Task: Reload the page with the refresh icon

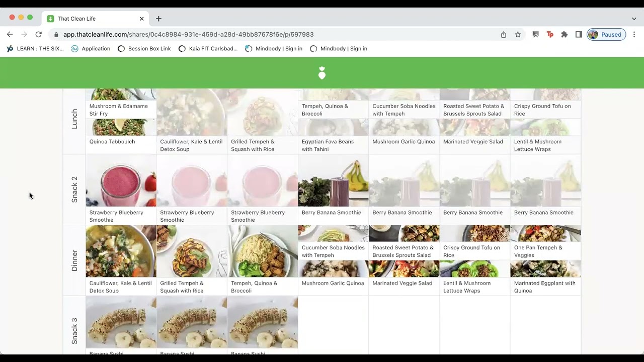Action: click(38, 35)
